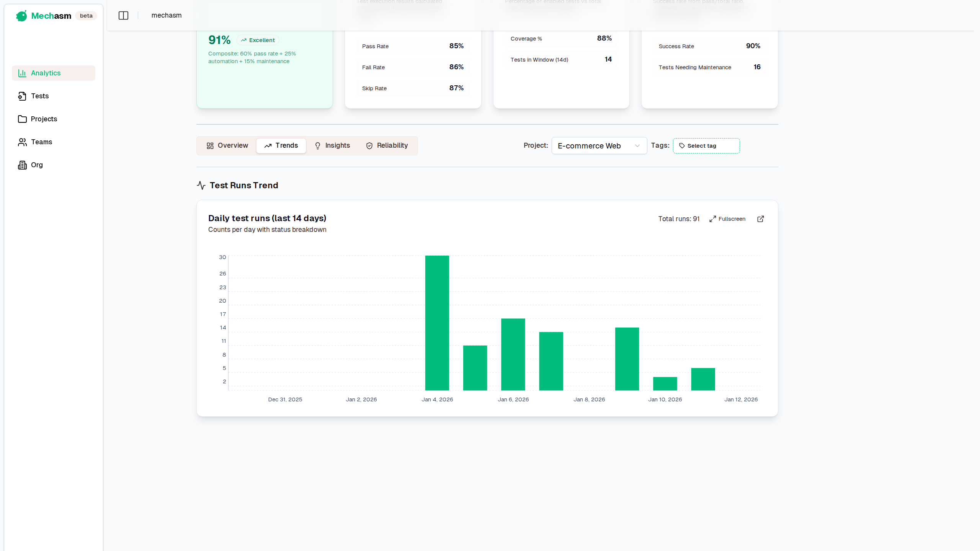
Task: Click the Mechasm logo icon
Action: click(x=21, y=16)
